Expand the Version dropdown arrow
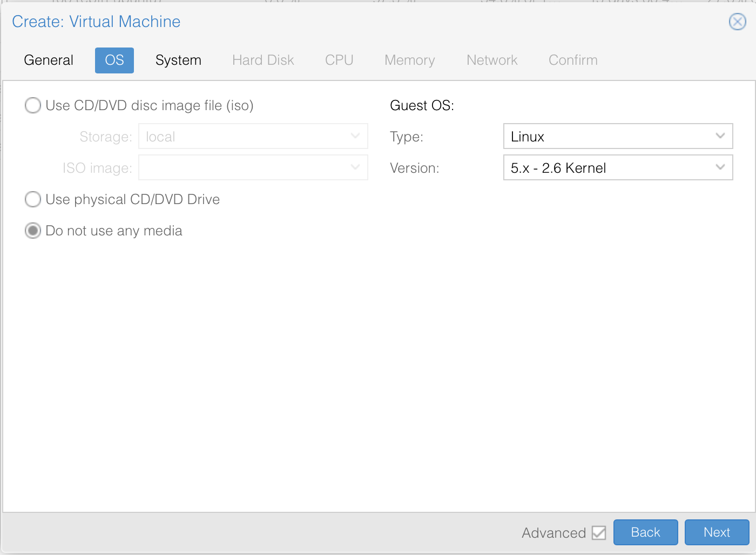Screen dimensions: 756x555 coord(720,167)
